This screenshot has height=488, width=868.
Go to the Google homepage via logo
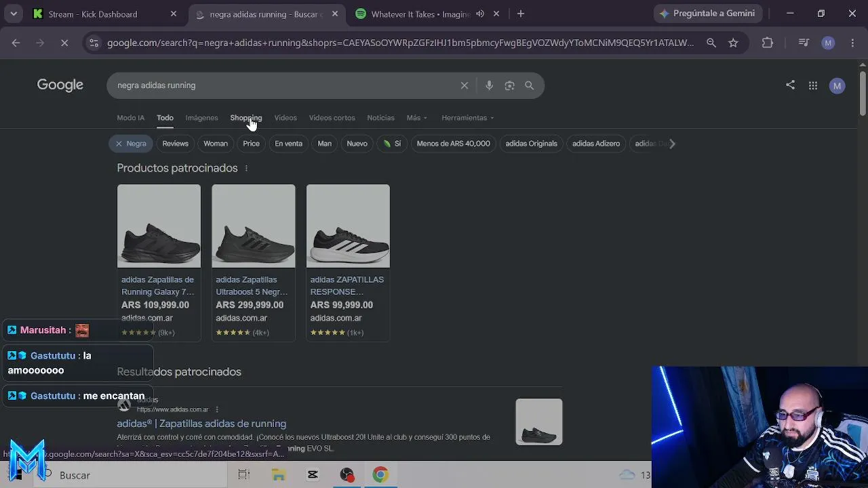60,85
